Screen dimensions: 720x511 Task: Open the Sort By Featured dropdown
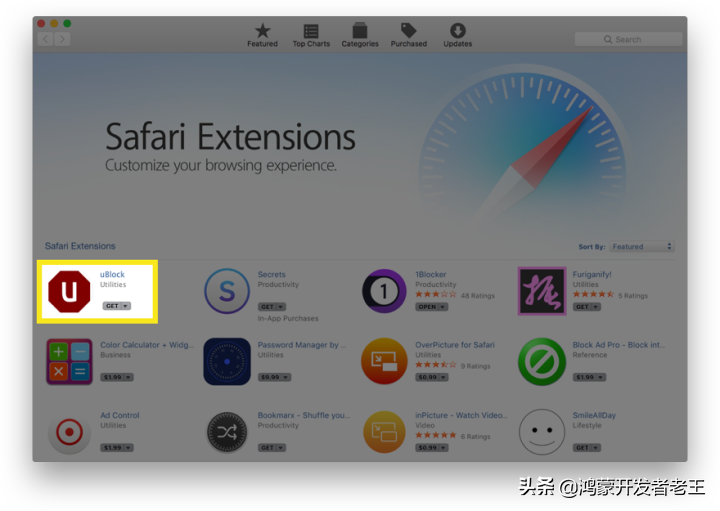coord(641,247)
